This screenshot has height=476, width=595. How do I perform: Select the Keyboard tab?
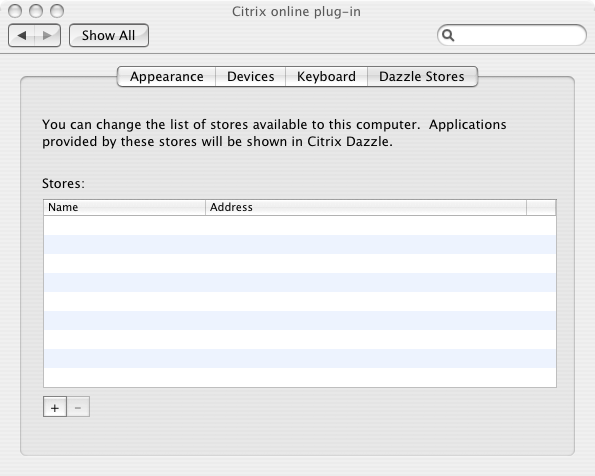[x=326, y=77]
